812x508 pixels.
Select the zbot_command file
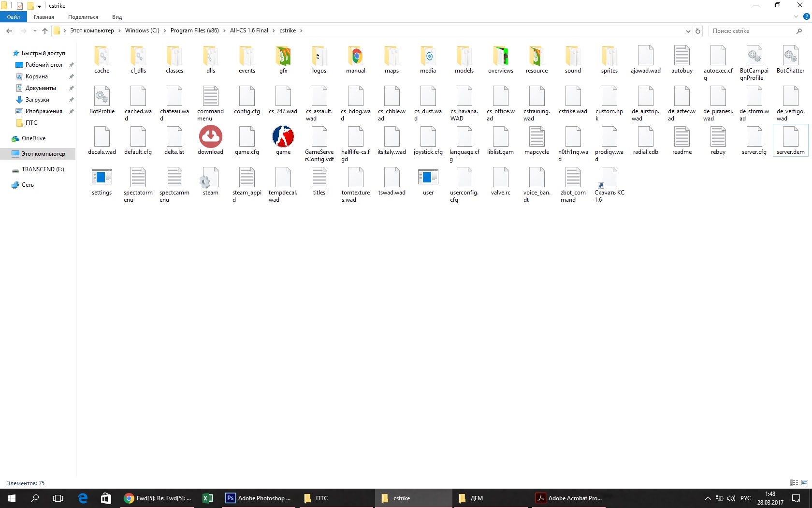point(573,185)
